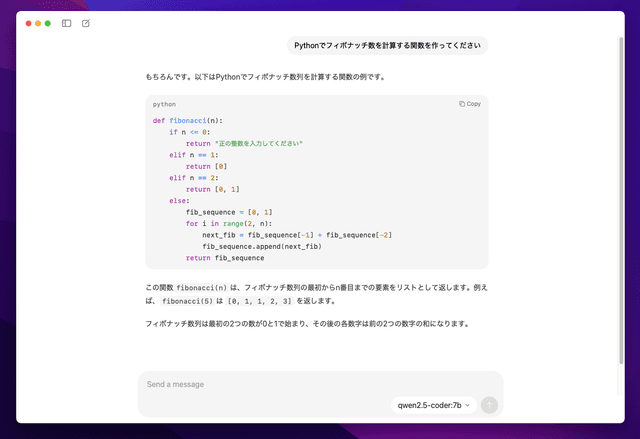The image size is (640, 439).
Task: Click the line 'return [0]'
Action: click(207, 166)
